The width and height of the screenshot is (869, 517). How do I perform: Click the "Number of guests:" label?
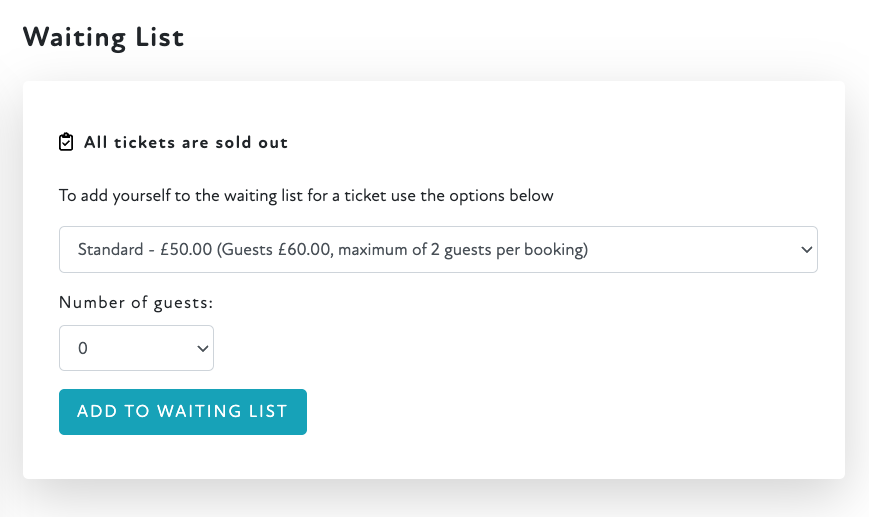[136, 303]
